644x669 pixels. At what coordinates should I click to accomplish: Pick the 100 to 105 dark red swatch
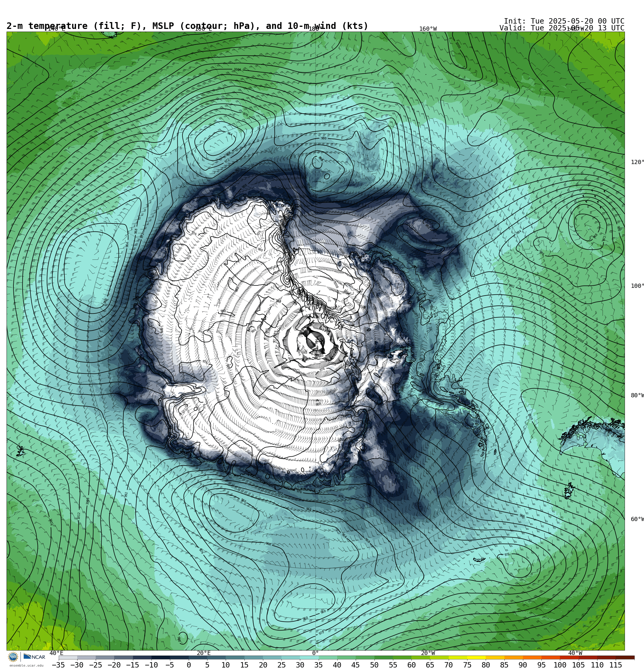coord(569,657)
